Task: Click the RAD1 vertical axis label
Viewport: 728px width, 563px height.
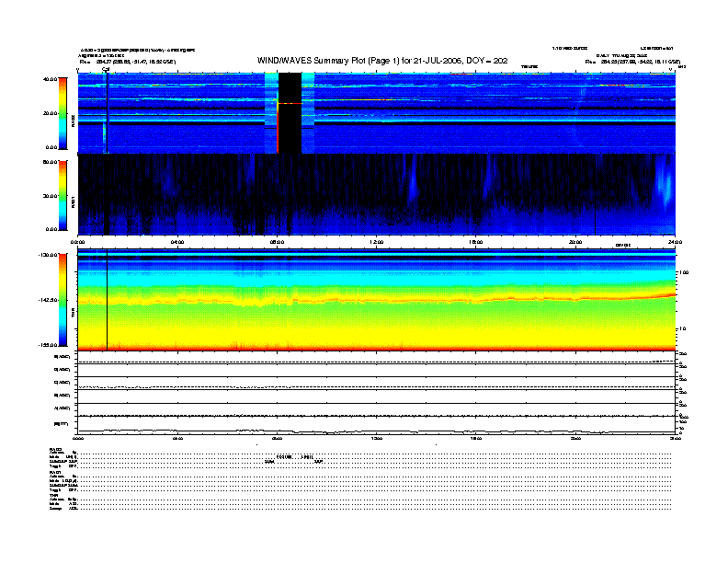Action: 73,201
